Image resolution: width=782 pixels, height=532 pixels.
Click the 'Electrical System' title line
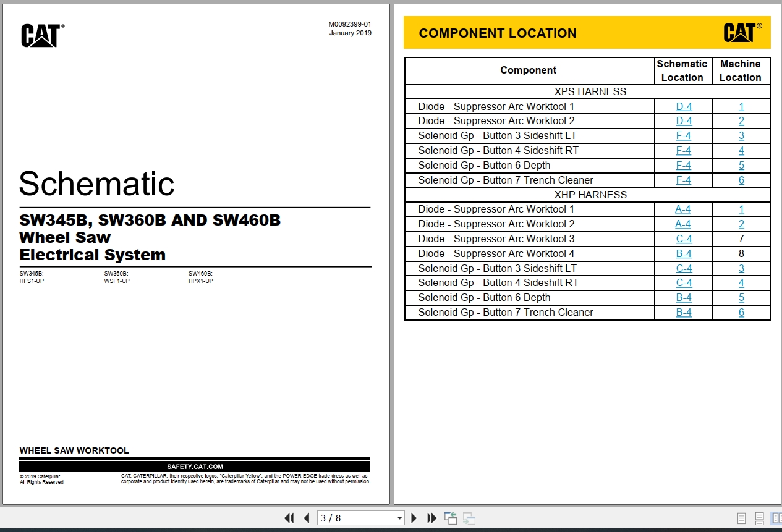[x=92, y=255]
